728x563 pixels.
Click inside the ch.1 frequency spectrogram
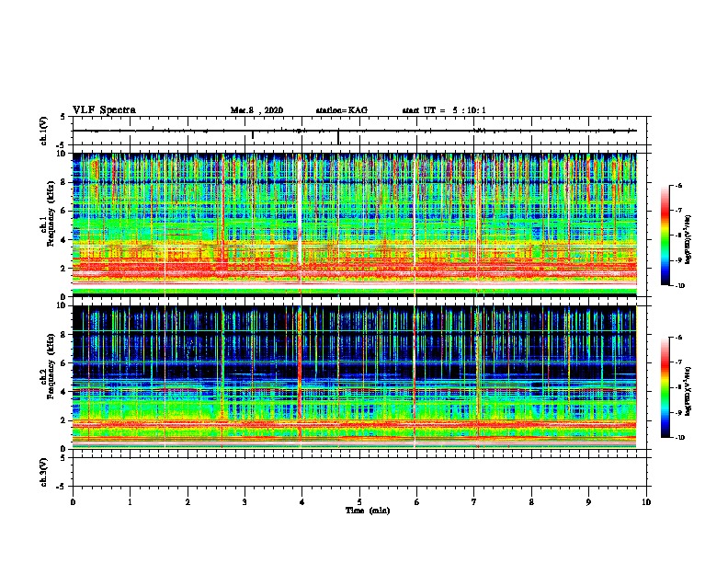355,224
